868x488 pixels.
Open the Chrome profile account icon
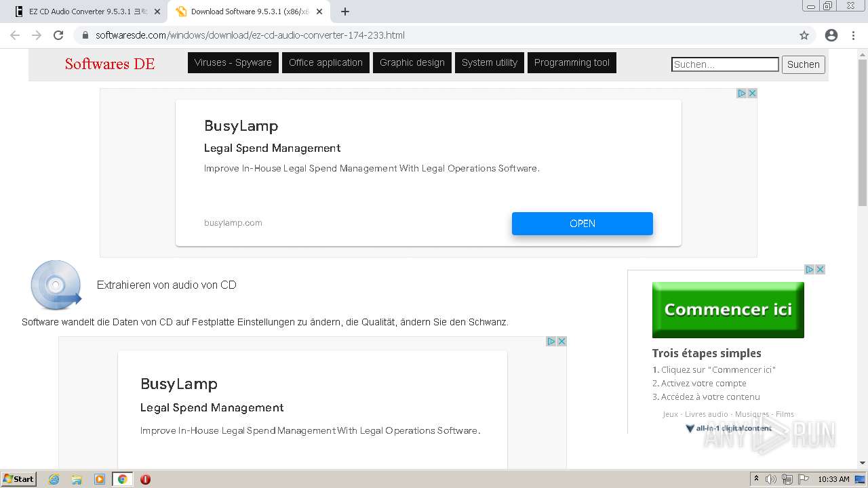[831, 35]
